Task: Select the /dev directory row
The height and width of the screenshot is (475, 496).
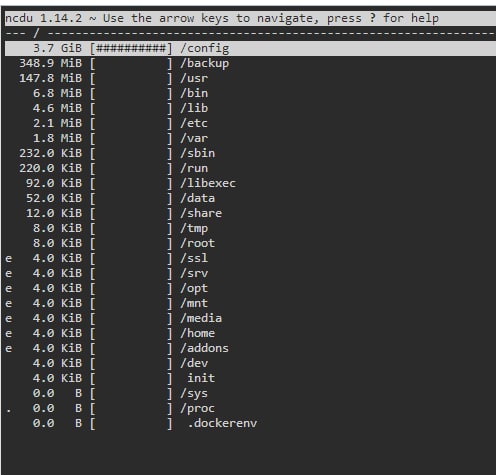Action: [250, 363]
